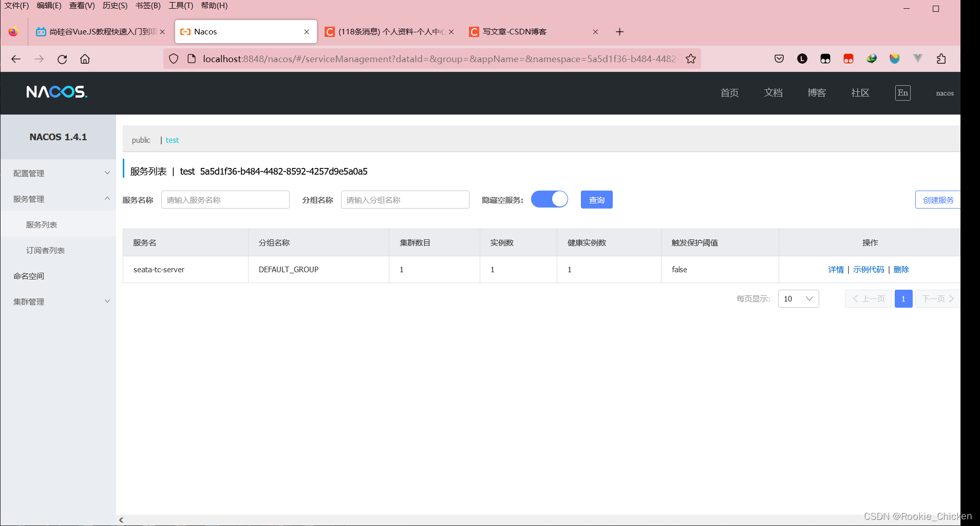
Task: Click the Firefox View icon
Action: (13, 32)
